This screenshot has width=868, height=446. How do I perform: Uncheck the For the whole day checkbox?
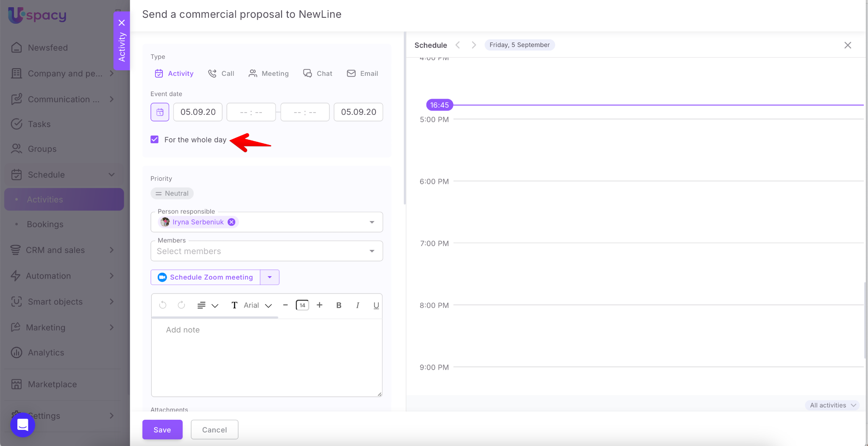[x=155, y=139]
